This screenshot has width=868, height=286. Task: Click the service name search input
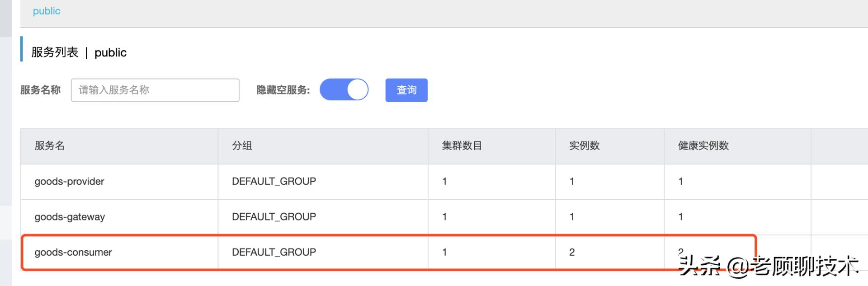click(x=155, y=90)
